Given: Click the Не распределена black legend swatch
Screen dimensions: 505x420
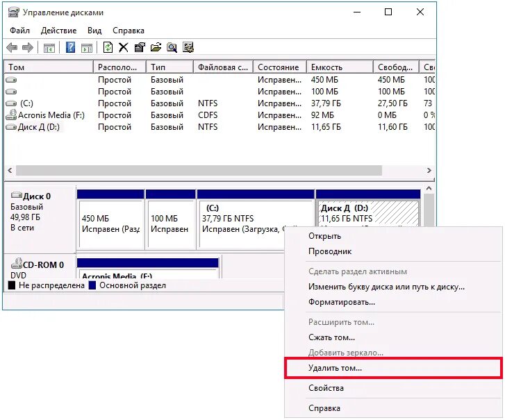Looking at the screenshot, I should click(12, 285).
